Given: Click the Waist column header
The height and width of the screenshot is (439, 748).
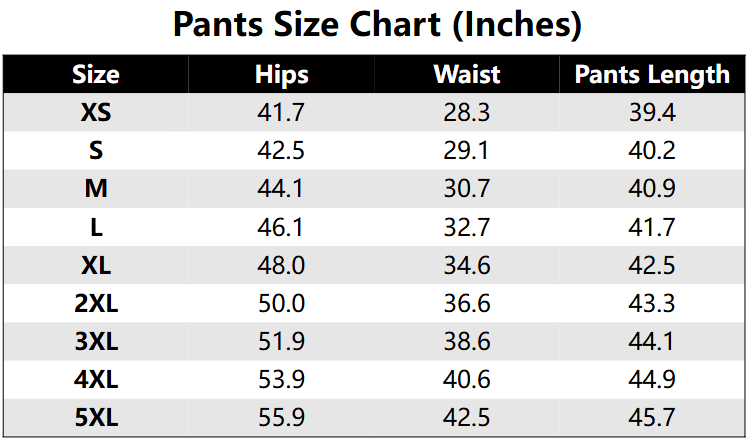Looking at the screenshot, I should click(x=467, y=75).
